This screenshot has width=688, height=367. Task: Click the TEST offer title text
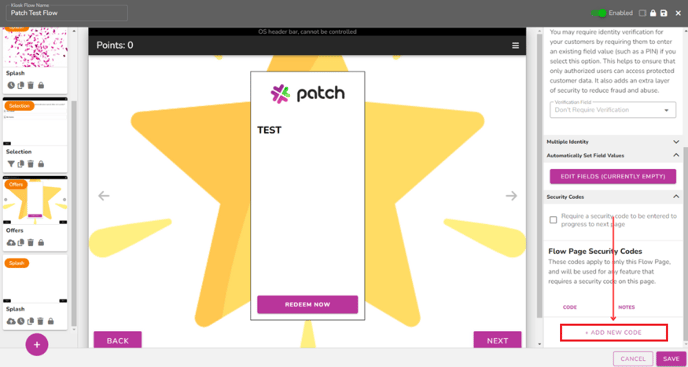pyautogui.click(x=269, y=130)
